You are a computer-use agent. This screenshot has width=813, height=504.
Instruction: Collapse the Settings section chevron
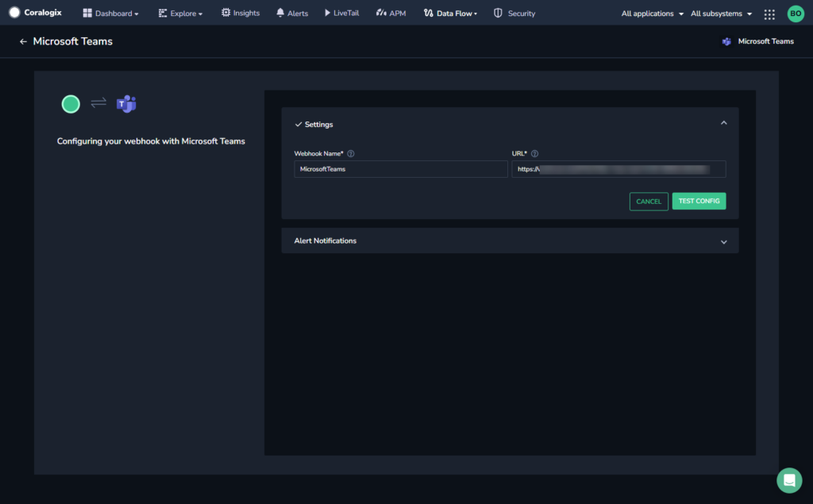[x=724, y=123]
